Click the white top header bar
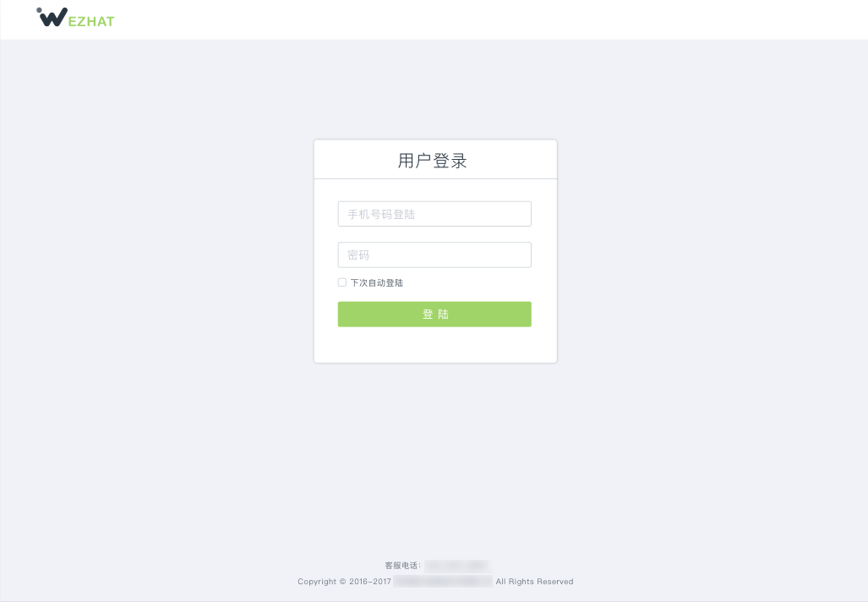Viewport: 868px width, 602px height. coord(434,19)
